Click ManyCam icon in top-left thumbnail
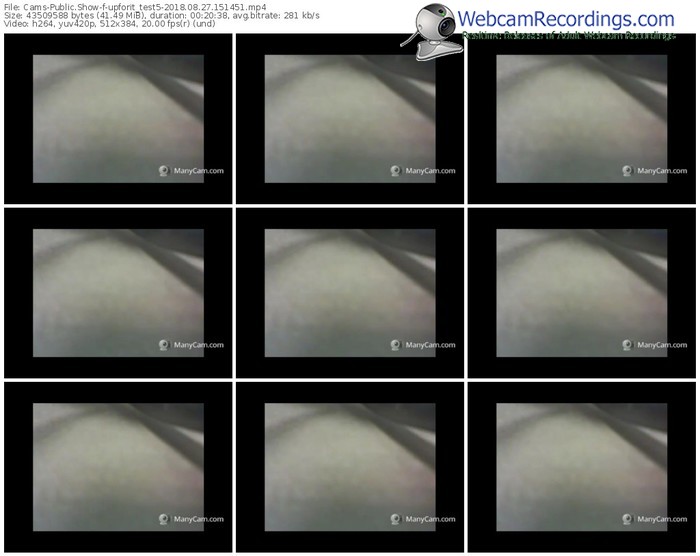 pyautogui.click(x=164, y=171)
